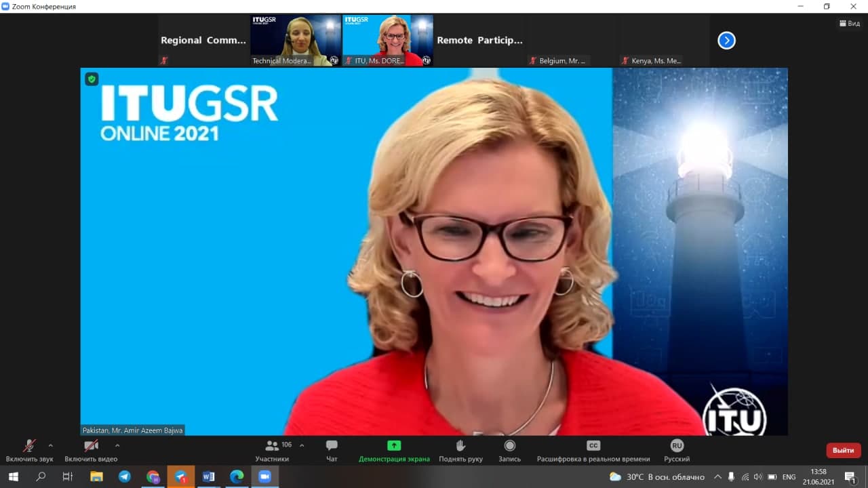868x488 pixels.
Task: Click the green encryption shield icon
Action: [92, 79]
